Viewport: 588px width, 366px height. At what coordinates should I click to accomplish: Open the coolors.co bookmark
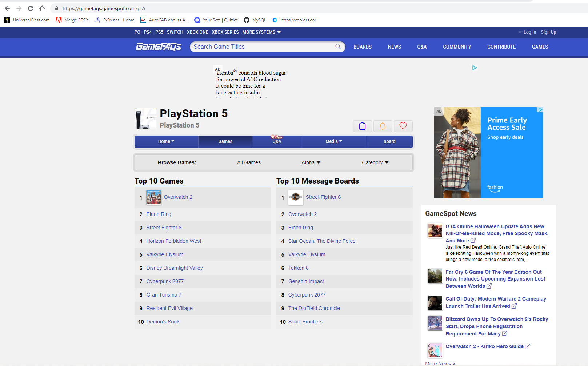294,20
